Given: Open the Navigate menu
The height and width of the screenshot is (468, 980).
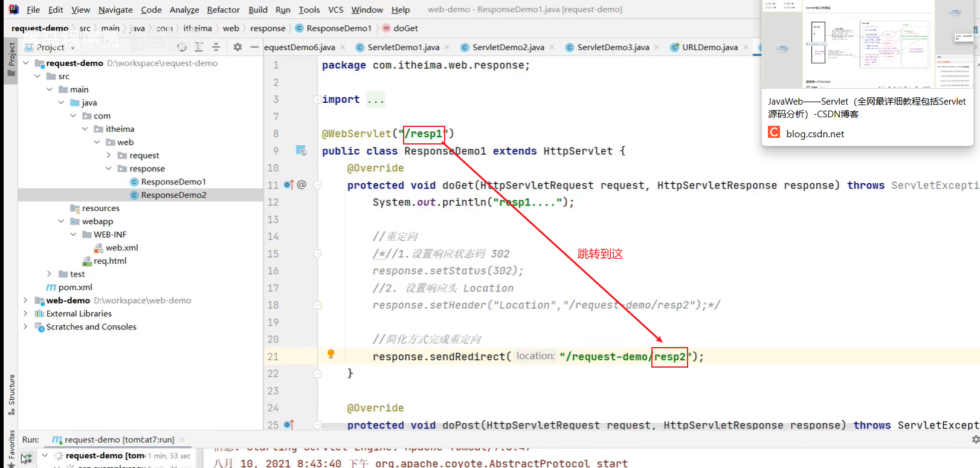Looking at the screenshot, I should point(115,10).
